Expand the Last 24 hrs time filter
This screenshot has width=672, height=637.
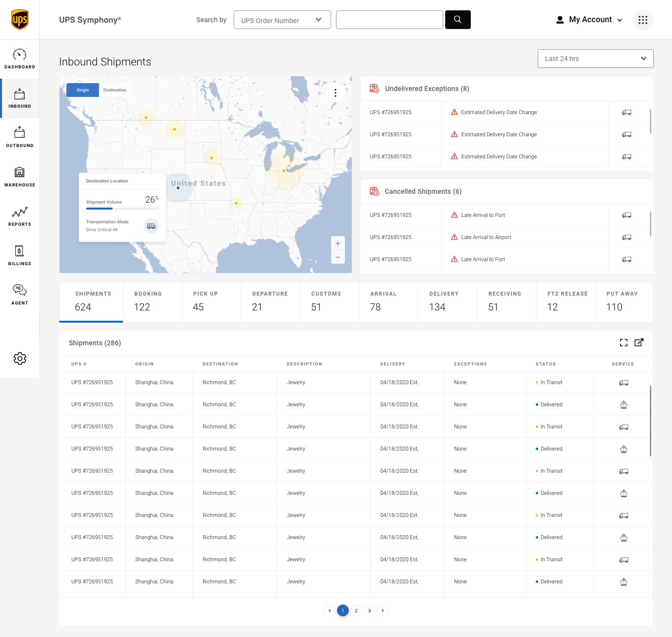[x=595, y=59]
